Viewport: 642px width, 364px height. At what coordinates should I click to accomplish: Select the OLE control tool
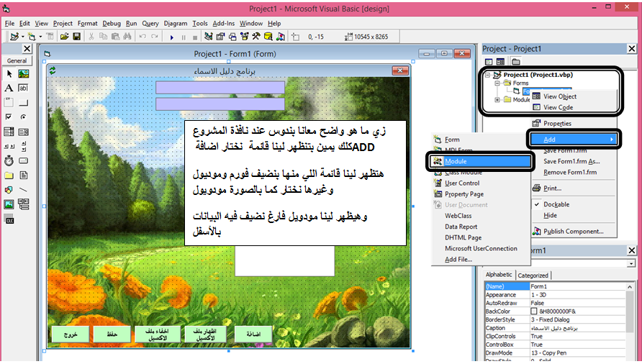pyautogui.click(x=9, y=220)
